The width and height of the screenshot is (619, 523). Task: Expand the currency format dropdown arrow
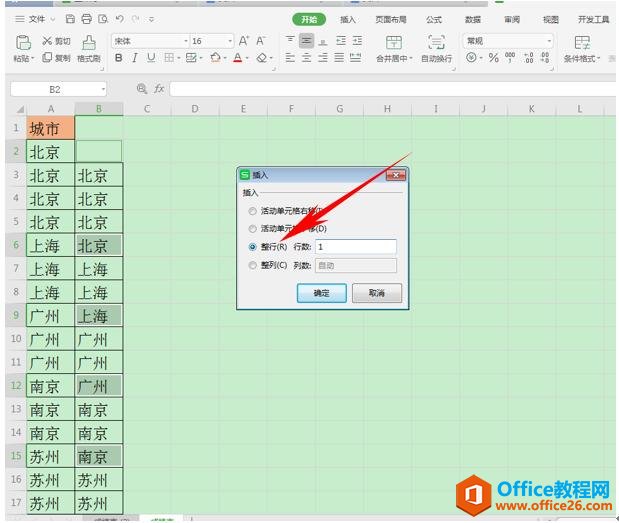pos(481,58)
